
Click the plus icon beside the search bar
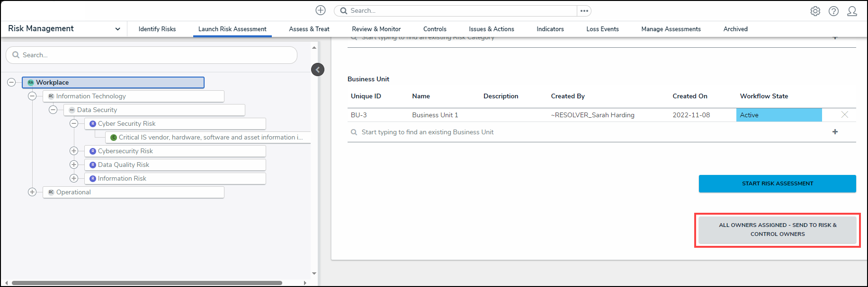click(321, 10)
